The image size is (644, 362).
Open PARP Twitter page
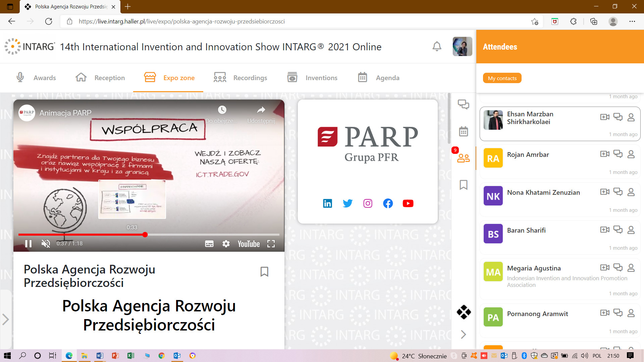tap(347, 203)
